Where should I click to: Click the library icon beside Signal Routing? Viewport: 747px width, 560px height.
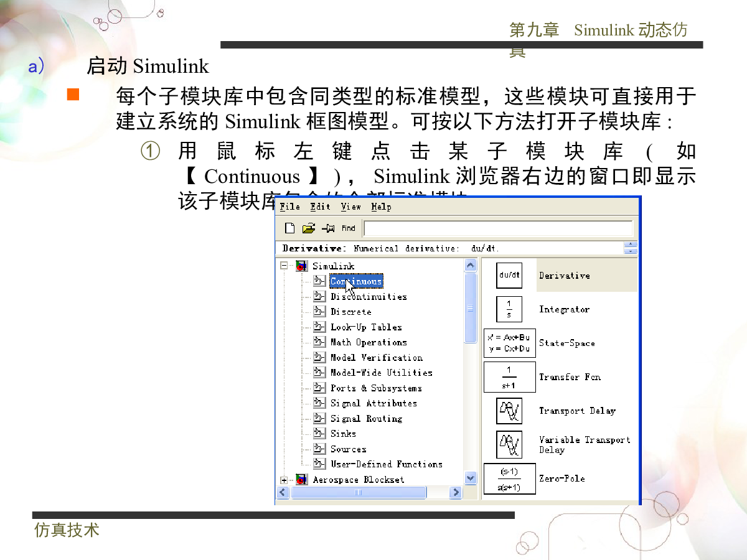coord(319,419)
